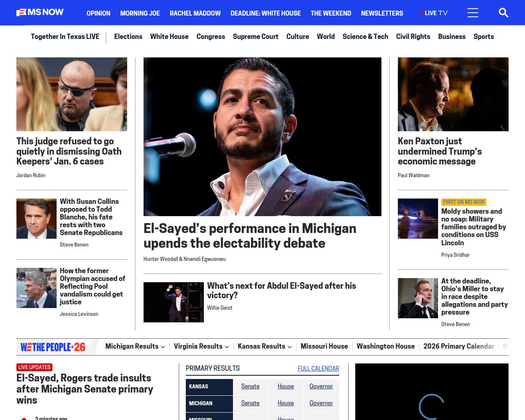Image resolution: width=525 pixels, height=420 pixels.
Task: Open El-Sayed main feature photo
Action: [262, 137]
